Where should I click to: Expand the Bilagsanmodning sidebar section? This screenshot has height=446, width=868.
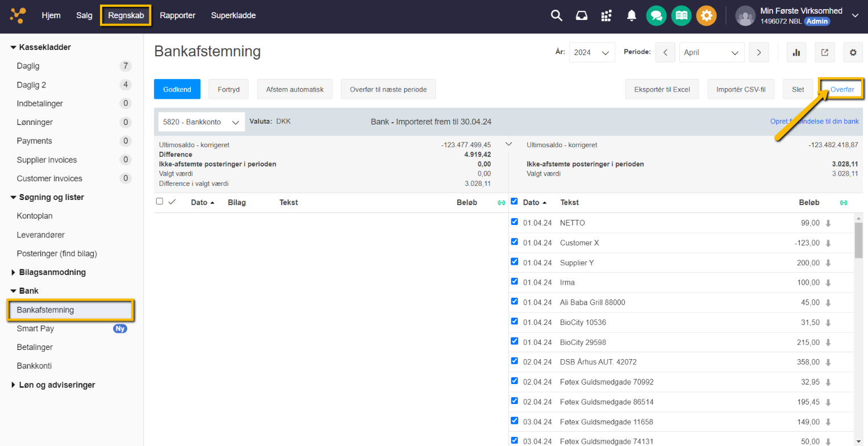52,272
